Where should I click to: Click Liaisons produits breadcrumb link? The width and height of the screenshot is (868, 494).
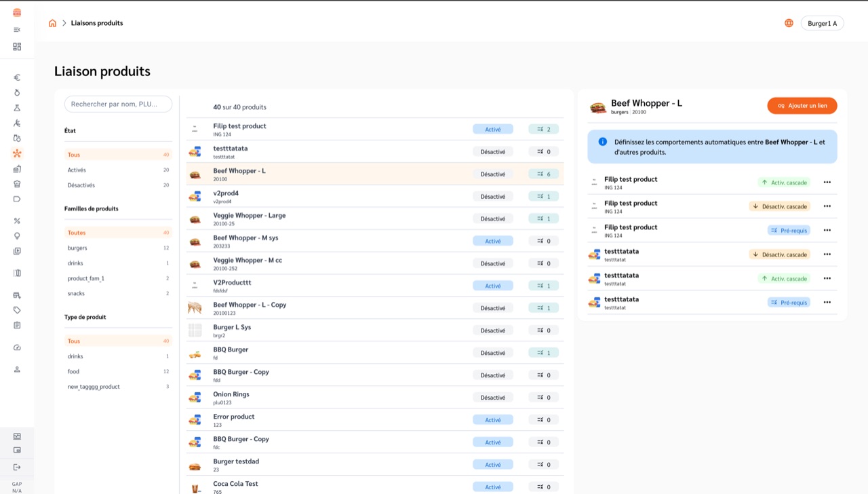pos(97,23)
